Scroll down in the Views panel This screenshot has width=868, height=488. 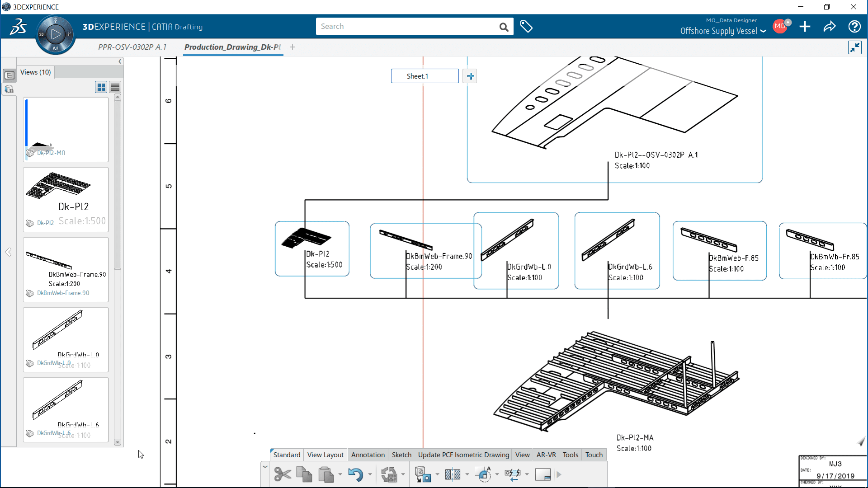click(x=118, y=441)
